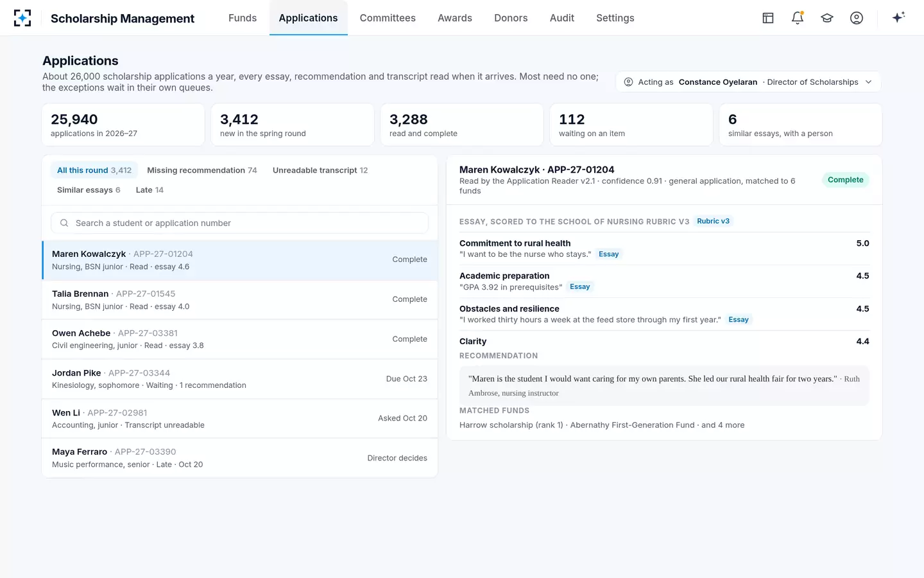Image resolution: width=924 pixels, height=578 pixels.
Task: Switch to the Awards tab
Action: [x=455, y=18]
